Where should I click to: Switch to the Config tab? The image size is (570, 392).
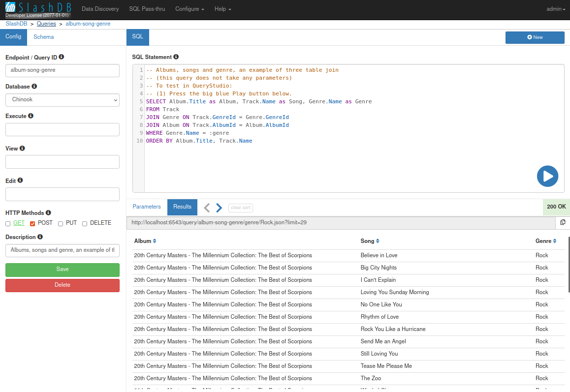pos(13,37)
